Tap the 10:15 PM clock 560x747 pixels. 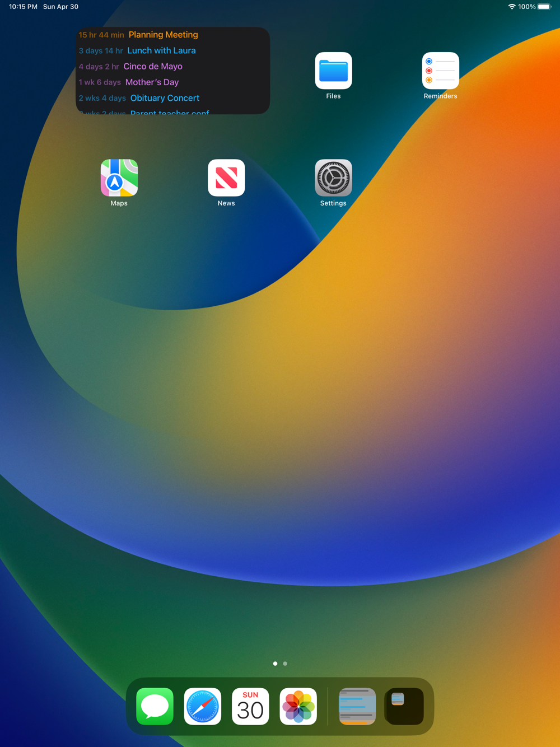[x=23, y=7]
